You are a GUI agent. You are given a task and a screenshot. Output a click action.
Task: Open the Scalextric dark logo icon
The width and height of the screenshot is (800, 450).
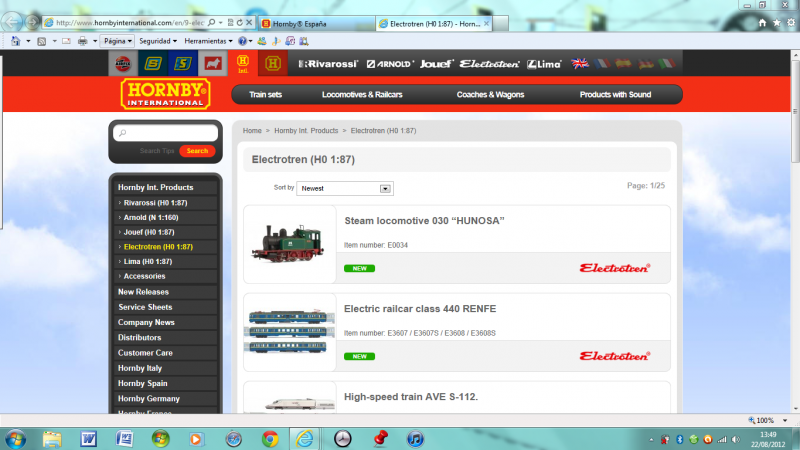[153, 64]
